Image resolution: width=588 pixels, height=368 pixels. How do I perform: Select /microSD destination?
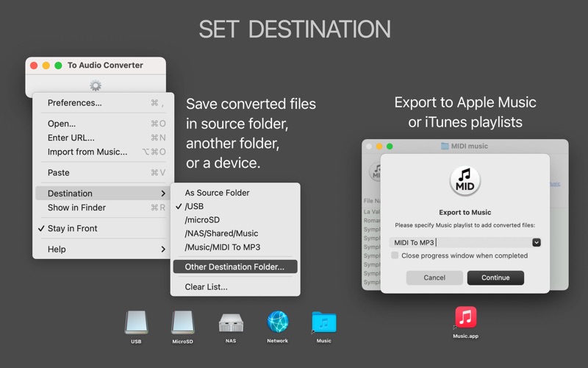pos(235,219)
